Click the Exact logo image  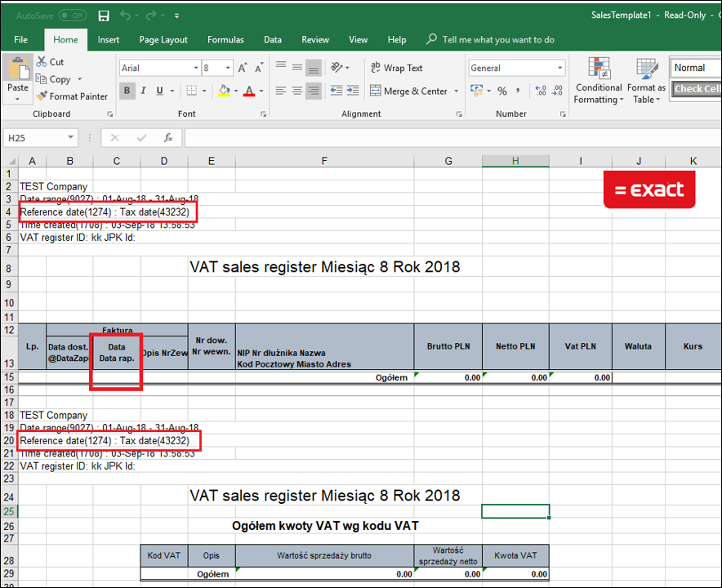click(649, 190)
